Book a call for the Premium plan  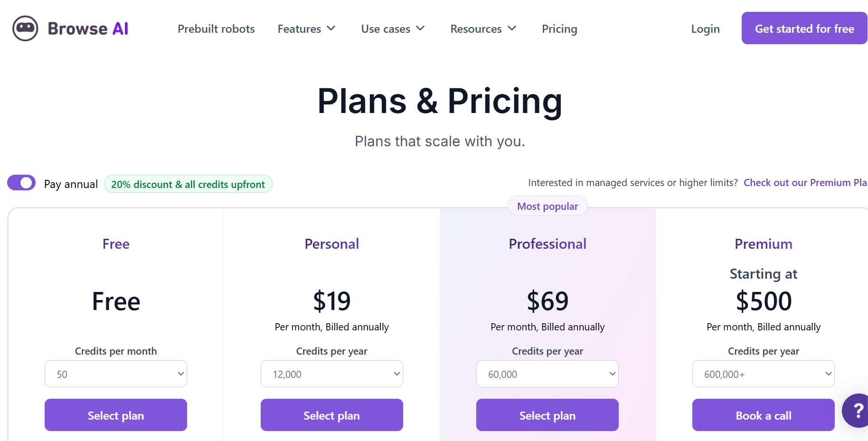(x=763, y=415)
